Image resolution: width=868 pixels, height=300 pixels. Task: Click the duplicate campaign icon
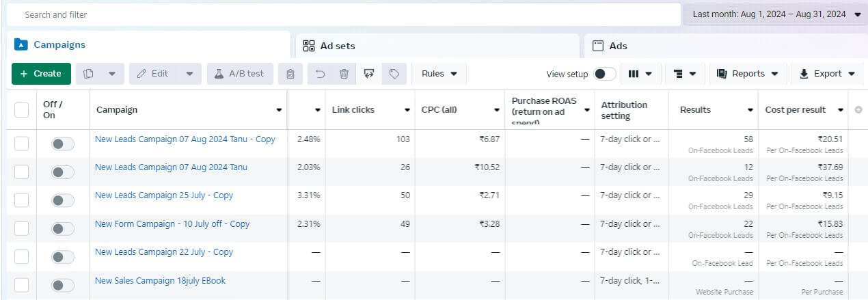click(89, 74)
